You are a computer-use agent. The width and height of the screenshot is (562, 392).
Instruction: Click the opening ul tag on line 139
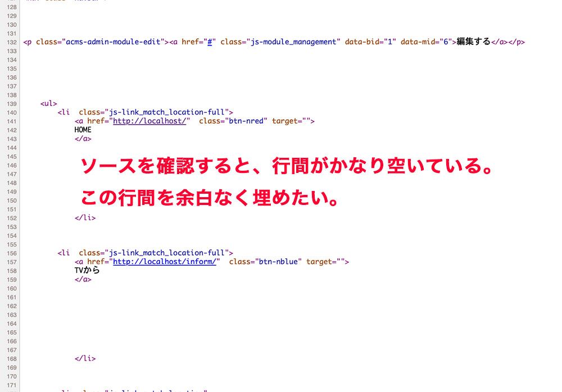click(x=49, y=103)
